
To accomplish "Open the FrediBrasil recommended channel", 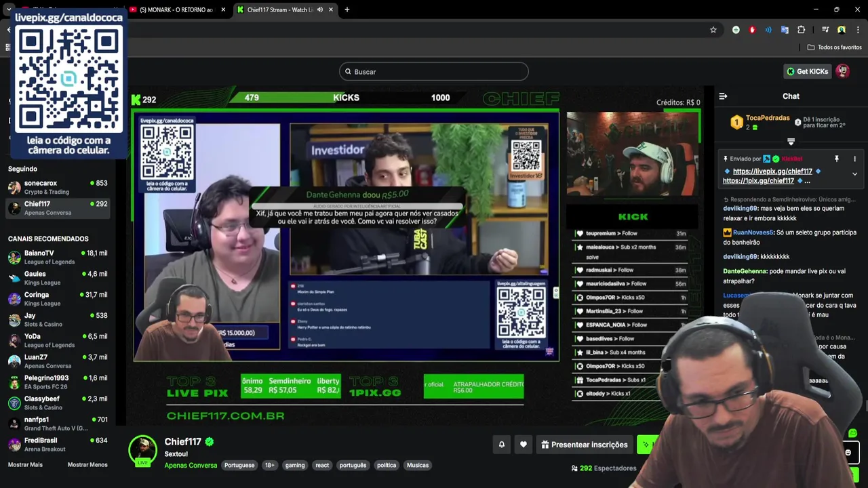I will point(58,445).
